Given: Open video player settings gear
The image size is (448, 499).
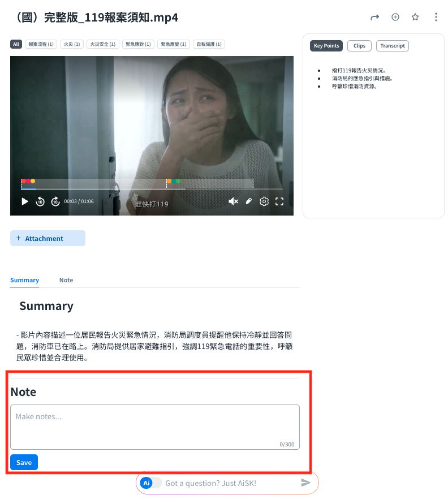Looking at the screenshot, I should (x=264, y=201).
